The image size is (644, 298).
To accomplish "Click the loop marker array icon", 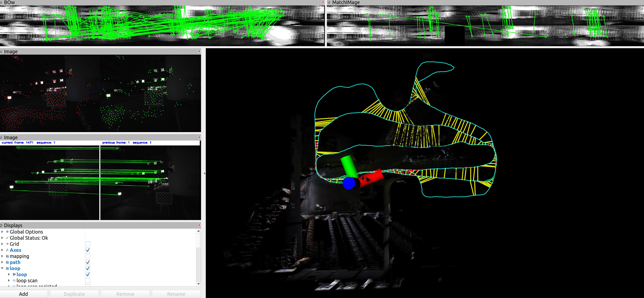I will point(14,274).
